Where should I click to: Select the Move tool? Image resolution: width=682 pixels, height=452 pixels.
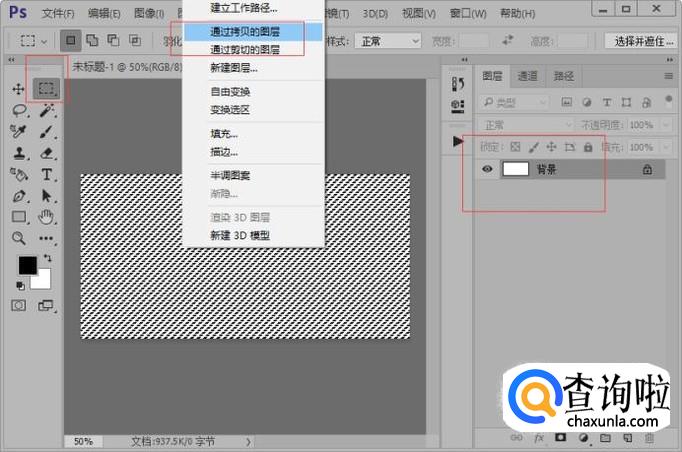coord(18,89)
